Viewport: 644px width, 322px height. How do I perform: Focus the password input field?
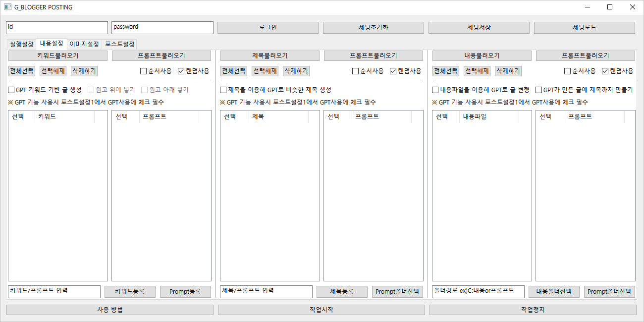click(162, 28)
